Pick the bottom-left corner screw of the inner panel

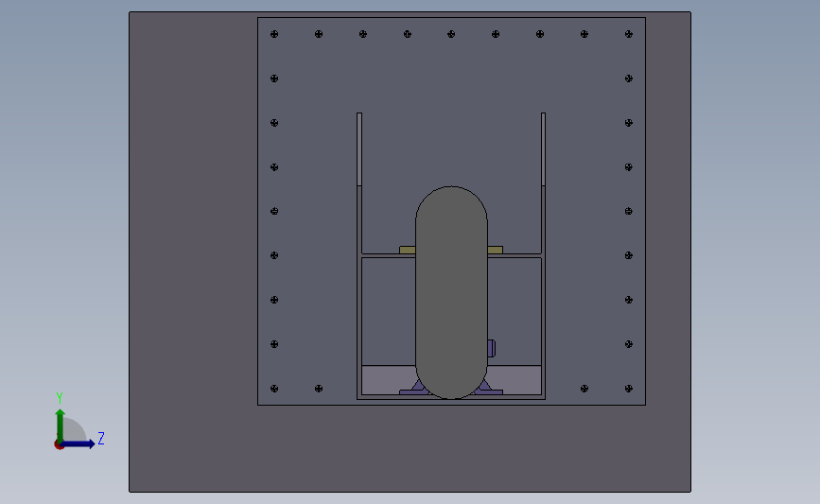pyautogui.click(x=274, y=389)
